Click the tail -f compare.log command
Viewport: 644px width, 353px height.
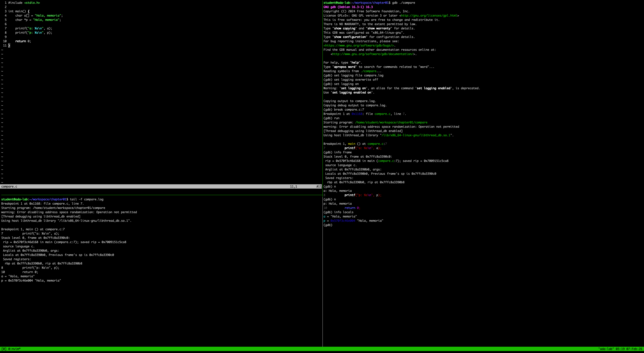click(87, 199)
